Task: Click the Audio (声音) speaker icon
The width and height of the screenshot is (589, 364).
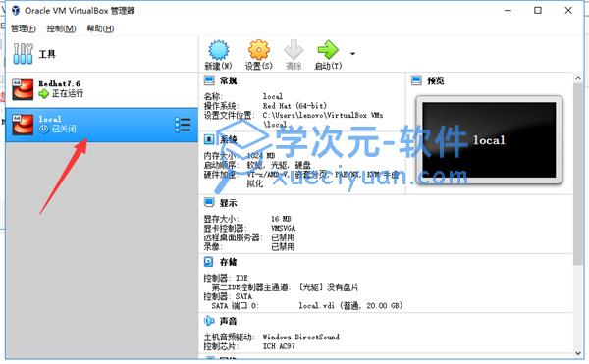Action: coord(209,321)
